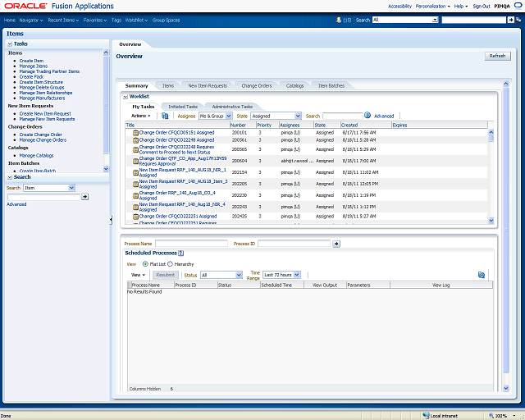Image resolution: width=525 pixels, height=420 pixels.
Task: Open the Manage Trading Partner Items link
Action: (49, 71)
